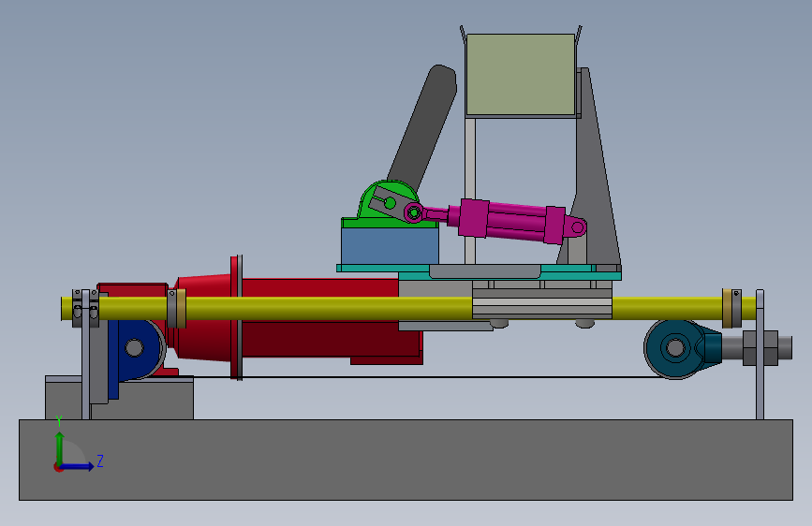This screenshot has height=526, width=812.
Task: Click the long red motor housing
Action: pos(332,339)
